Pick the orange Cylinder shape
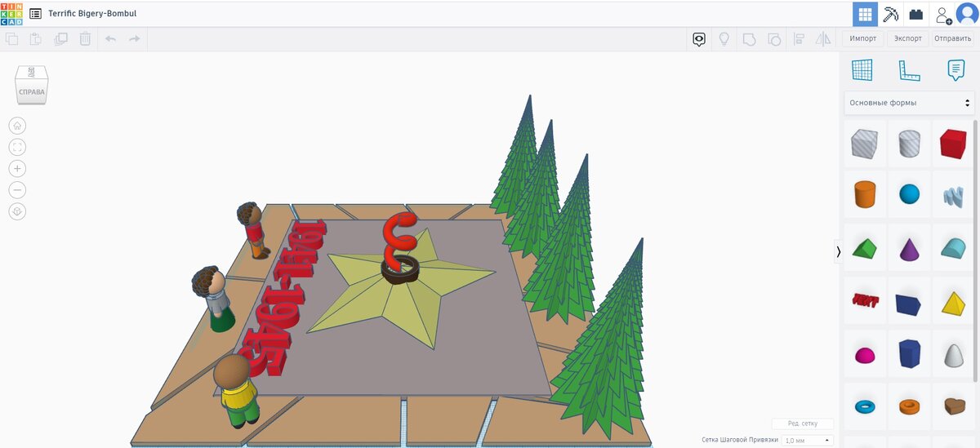The height and width of the screenshot is (448, 980). coord(864,194)
